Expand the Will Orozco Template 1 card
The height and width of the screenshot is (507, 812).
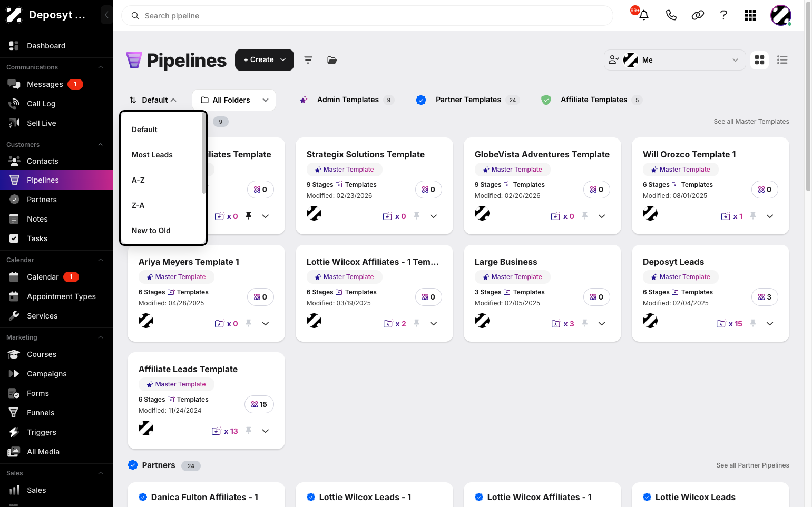coord(770,216)
